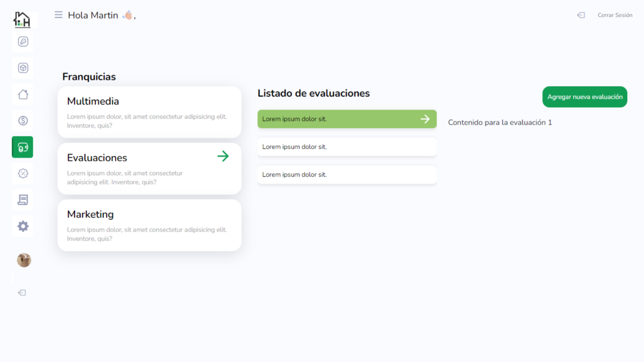Open the arrow inside the green evaluation row

(x=425, y=119)
